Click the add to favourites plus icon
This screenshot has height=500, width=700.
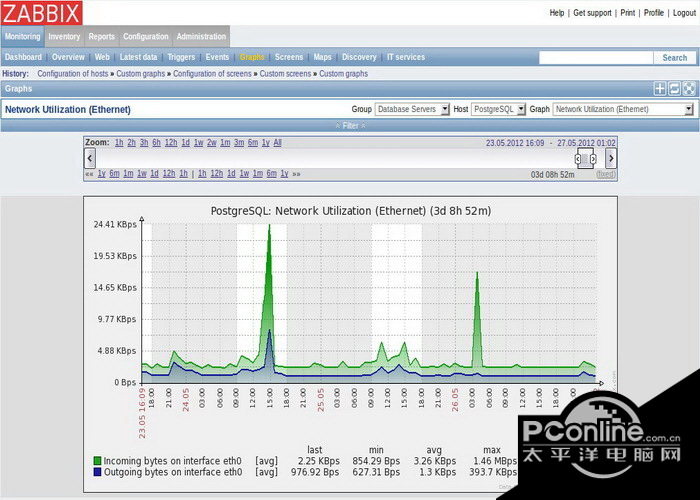point(660,89)
